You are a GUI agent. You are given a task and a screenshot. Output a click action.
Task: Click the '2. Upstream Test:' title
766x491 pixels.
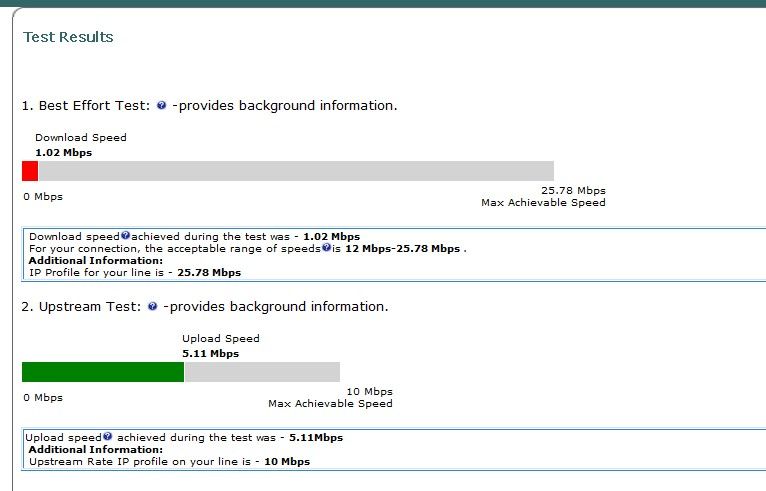[81, 306]
